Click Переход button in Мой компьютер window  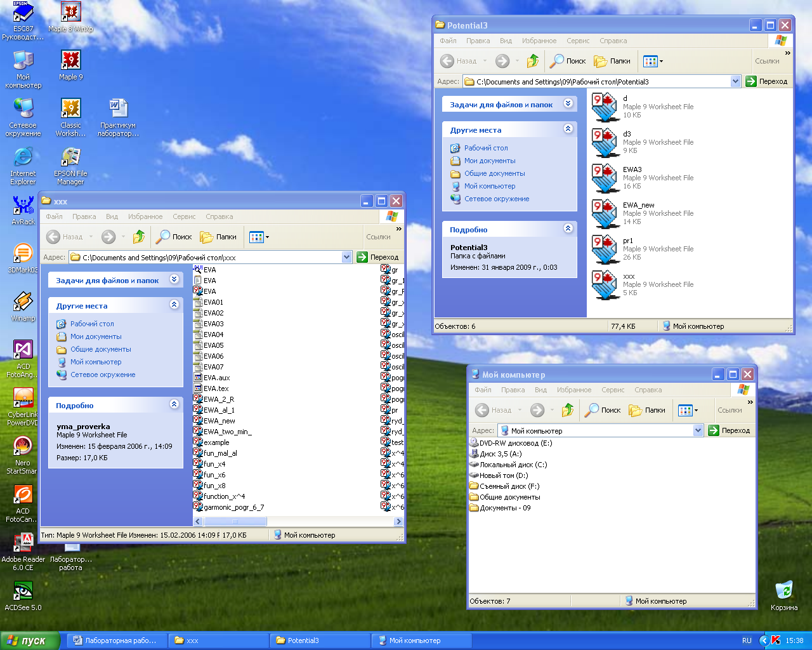pyautogui.click(x=730, y=430)
